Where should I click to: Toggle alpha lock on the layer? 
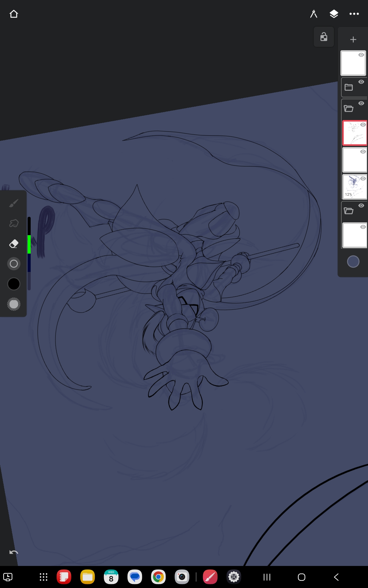(x=324, y=37)
